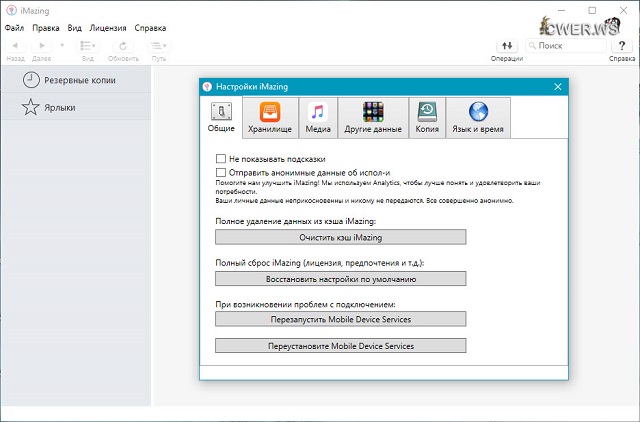The width and height of the screenshot is (640, 422).
Task: Click Очистить кэш iMazing button
Action: [x=340, y=237]
